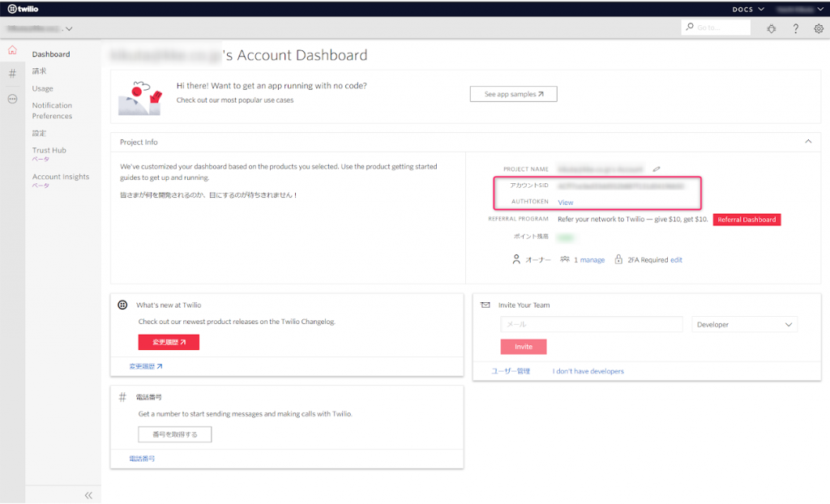830x504 pixels.
Task: Select Usage in the left navigation
Action: point(42,88)
